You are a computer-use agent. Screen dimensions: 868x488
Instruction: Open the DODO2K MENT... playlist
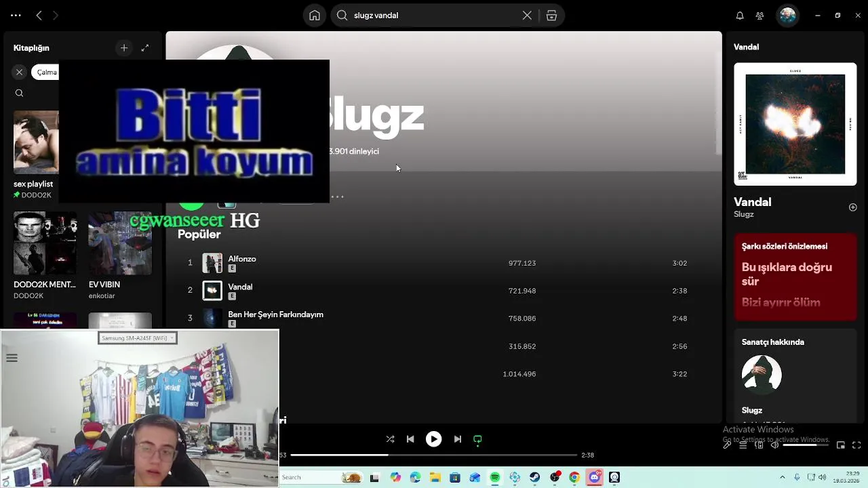(45, 256)
